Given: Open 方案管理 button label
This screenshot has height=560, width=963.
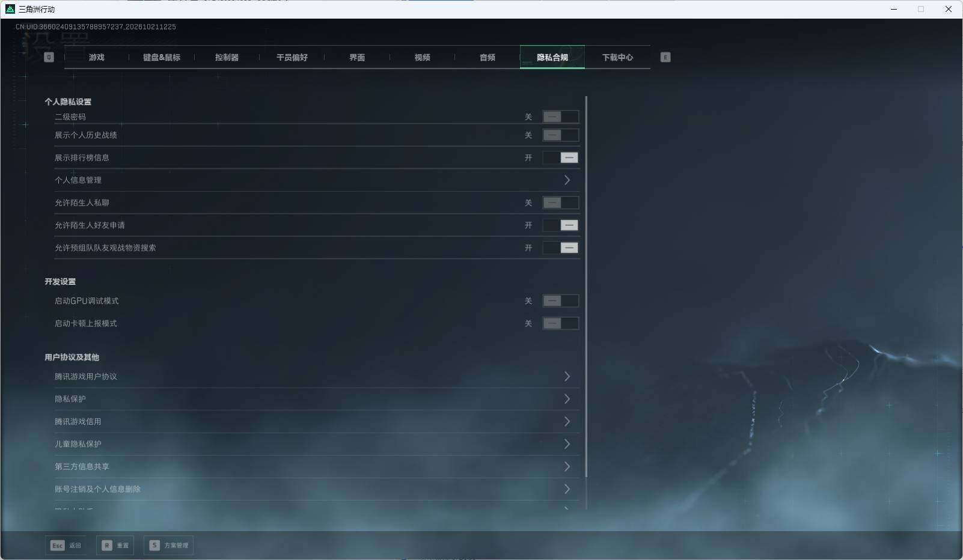Looking at the screenshot, I should coord(176,546).
